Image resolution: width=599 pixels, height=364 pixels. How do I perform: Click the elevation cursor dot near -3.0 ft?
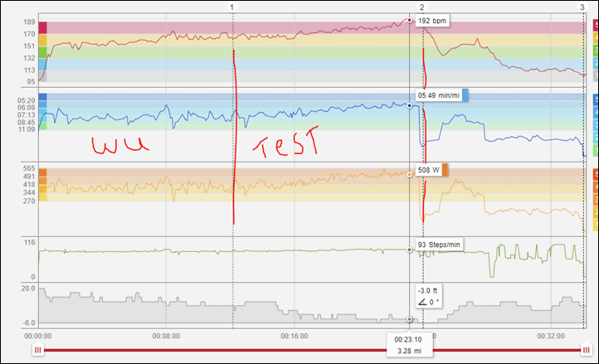click(410, 319)
